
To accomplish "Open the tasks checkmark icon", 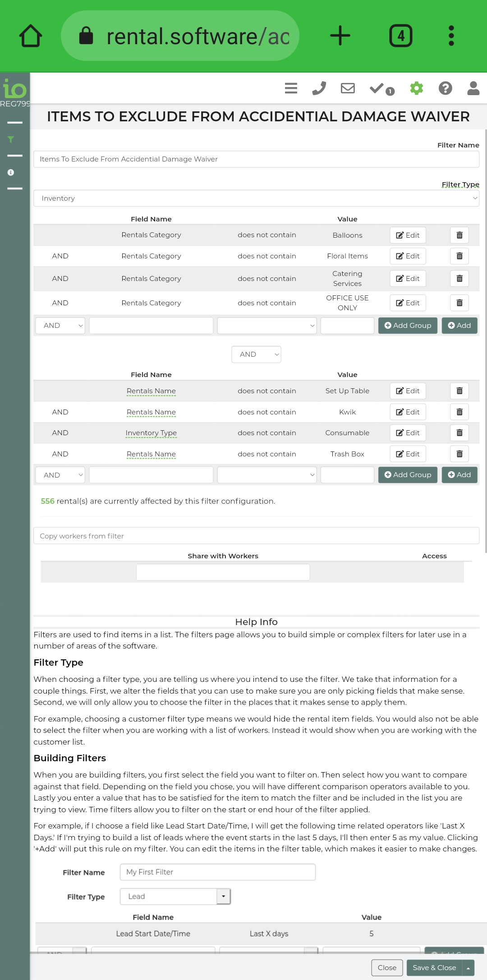I will [377, 88].
